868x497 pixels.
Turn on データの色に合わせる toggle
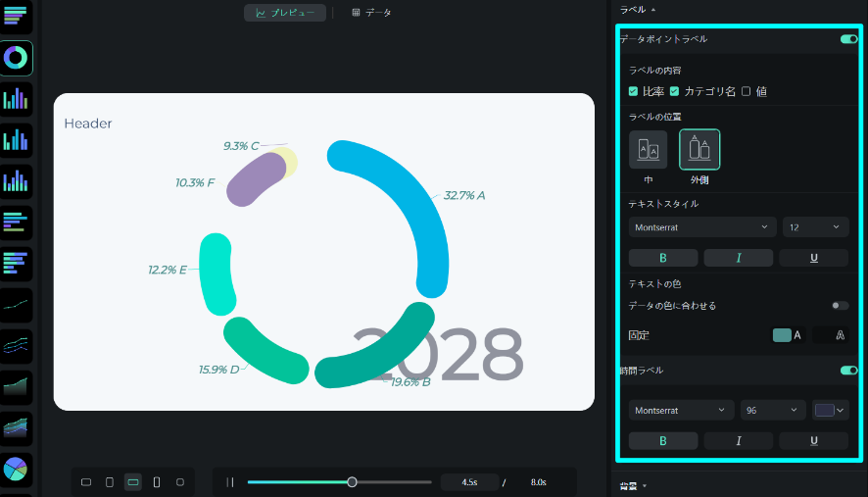(840, 306)
